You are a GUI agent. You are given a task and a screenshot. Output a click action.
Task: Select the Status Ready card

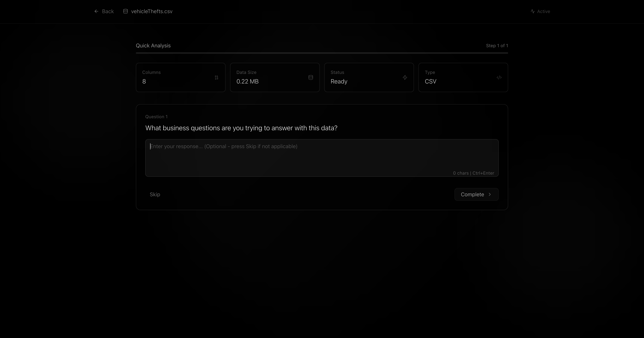pyautogui.click(x=369, y=77)
